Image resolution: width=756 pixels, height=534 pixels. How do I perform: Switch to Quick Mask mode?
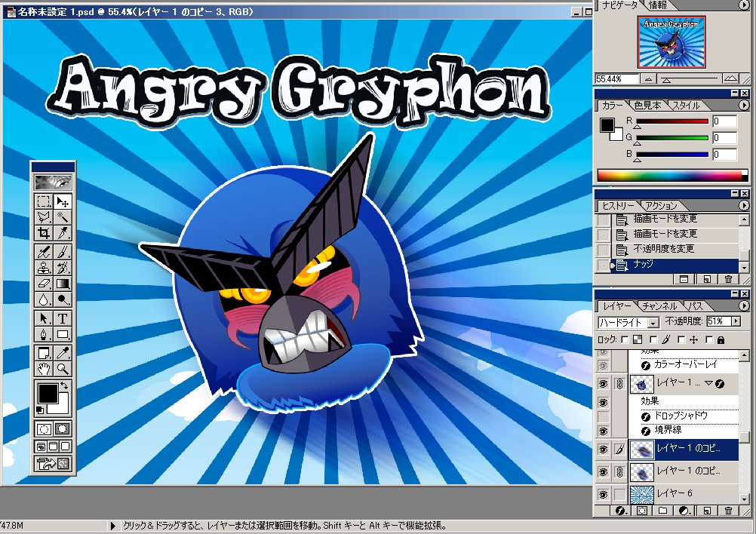click(x=62, y=429)
